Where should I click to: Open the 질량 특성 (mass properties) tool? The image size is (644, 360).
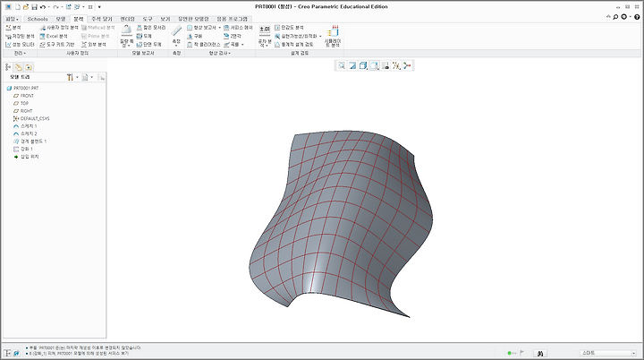coord(126,36)
